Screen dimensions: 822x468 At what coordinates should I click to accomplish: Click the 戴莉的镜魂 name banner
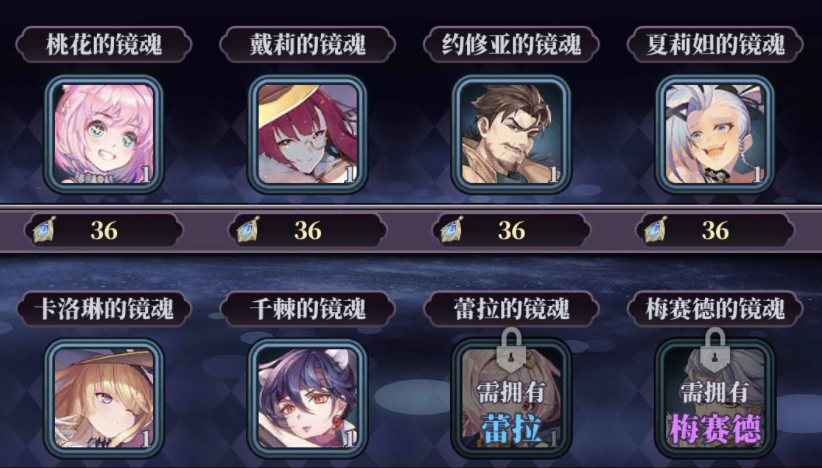(308, 45)
